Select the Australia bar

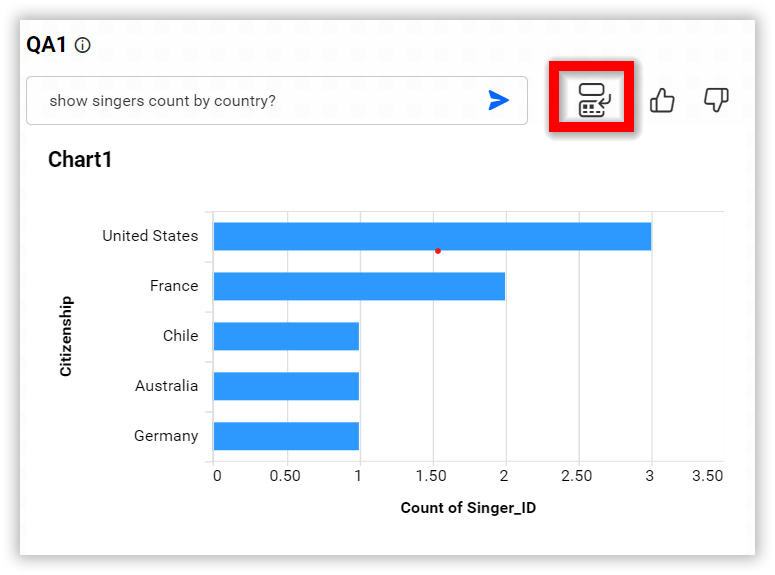[286, 386]
